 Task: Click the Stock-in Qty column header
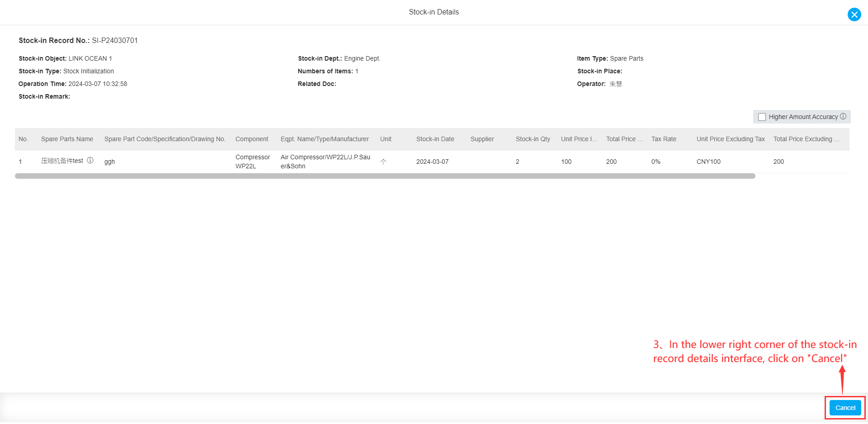533,139
